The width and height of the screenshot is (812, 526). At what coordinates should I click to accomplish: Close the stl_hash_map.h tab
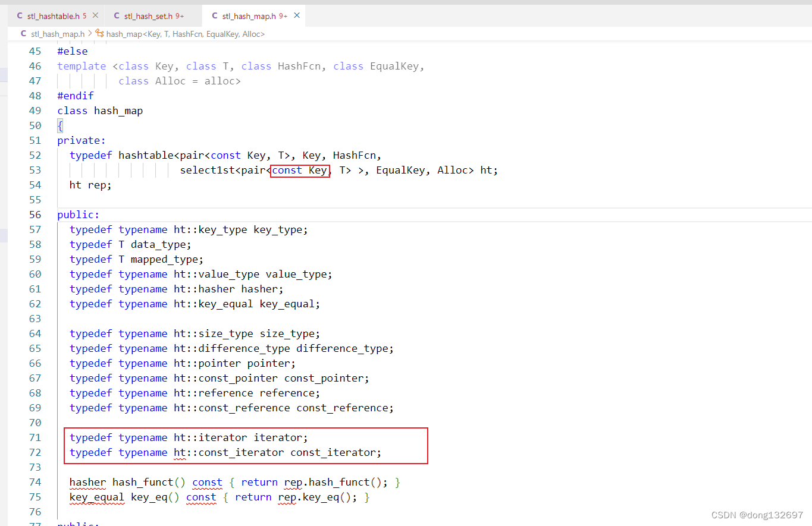point(297,16)
